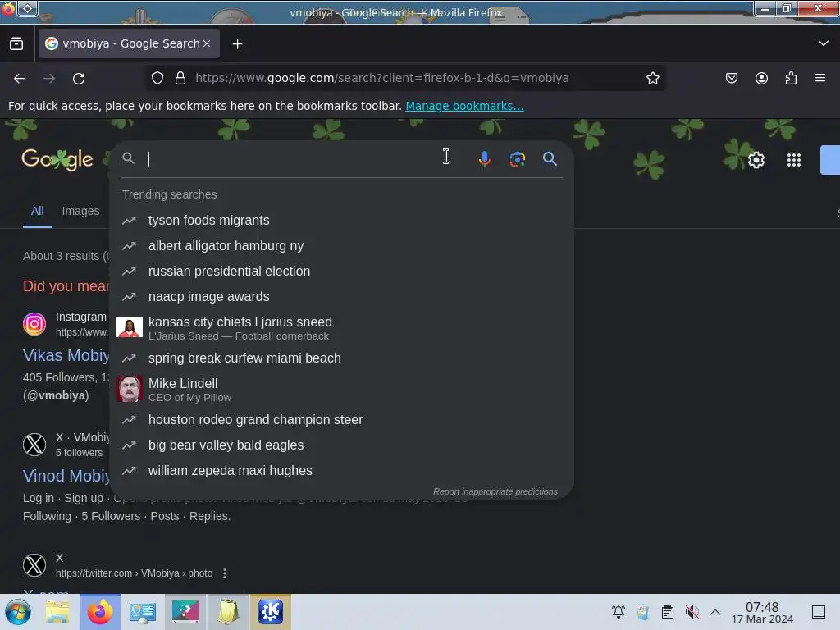Bookmark this page with the star
The image size is (840, 630).
652,78
